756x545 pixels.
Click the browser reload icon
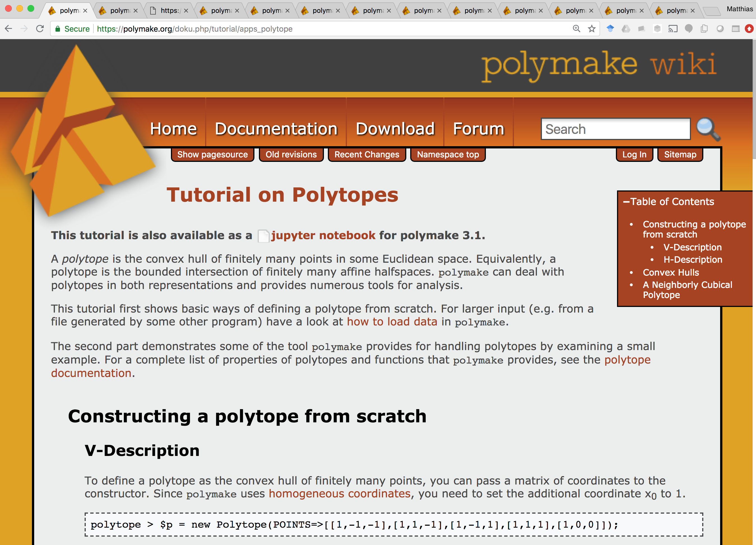(40, 29)
